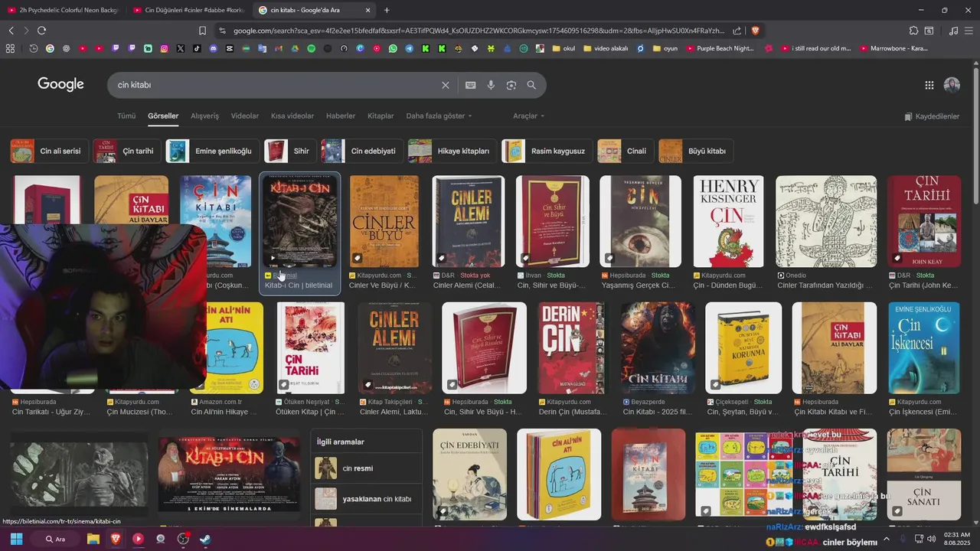The width and height of the screenshot is (980, 551).
Task: Switch to the '2h Psychedelic Colorful Neon' browser tab
Action: point(63,10)
